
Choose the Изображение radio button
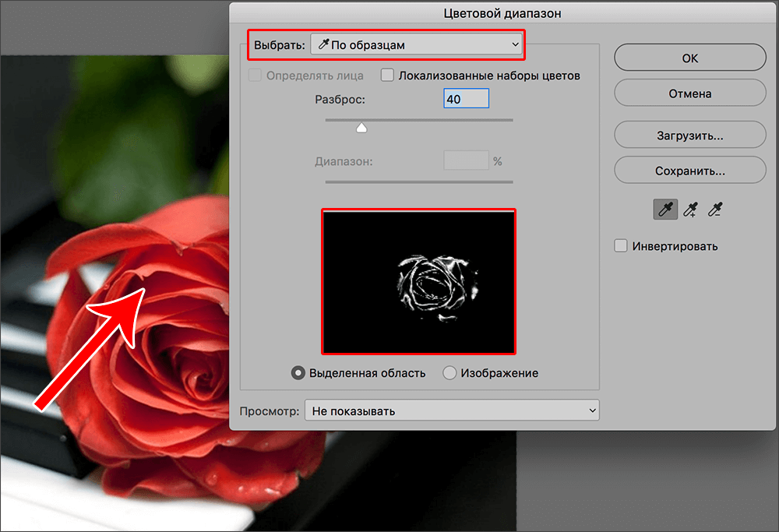pos(449,373)
